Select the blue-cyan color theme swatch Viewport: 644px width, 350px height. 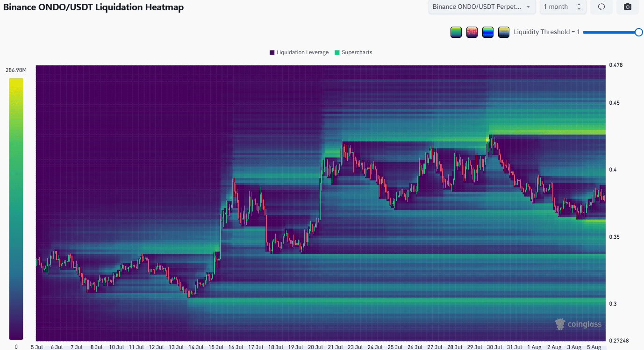click(x=488, y=32)
